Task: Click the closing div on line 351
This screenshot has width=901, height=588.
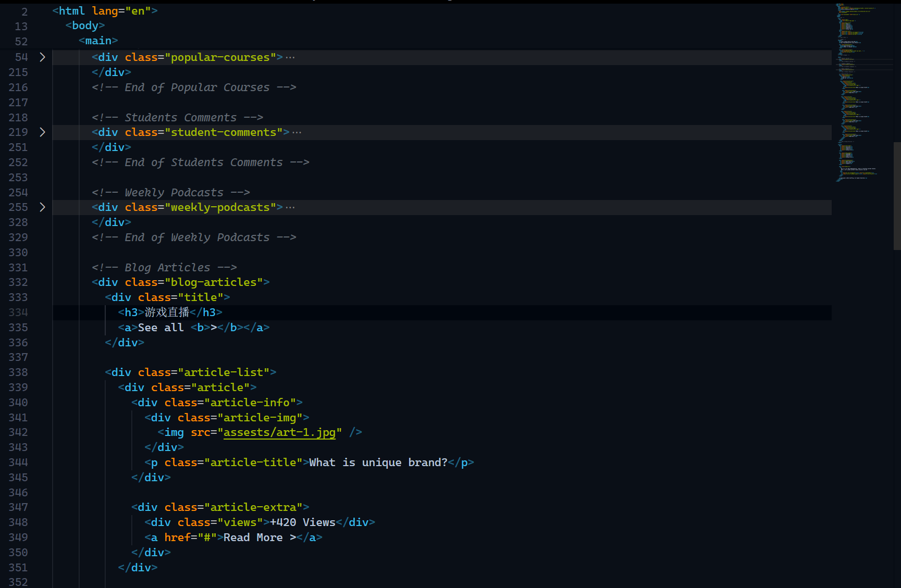Action: pos(138,568)
